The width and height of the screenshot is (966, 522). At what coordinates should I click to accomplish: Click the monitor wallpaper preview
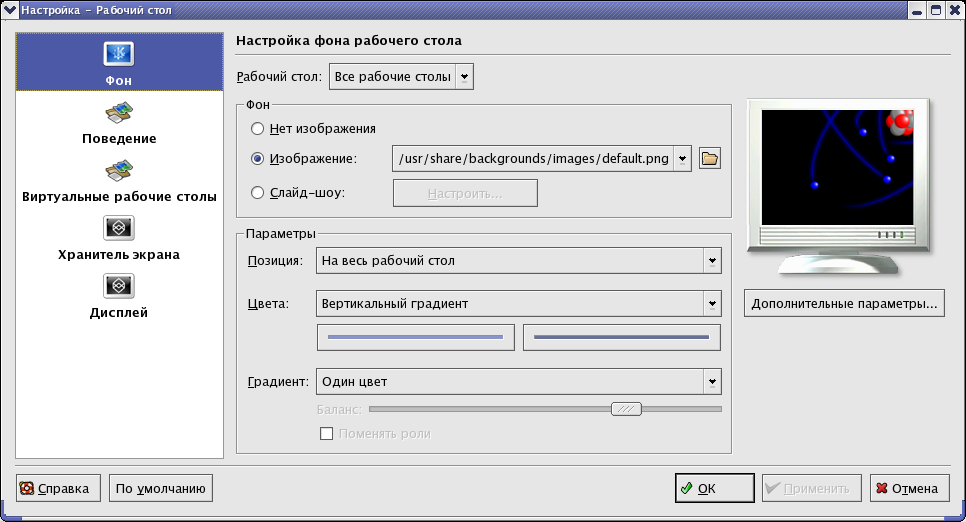pyautogui.click(x=836, y=166)
